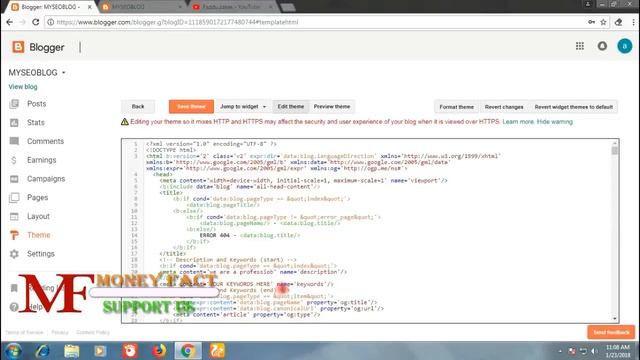Click the Stats sidebar icon
The width and height of the screenshot is (640, 360).
[x=14, y=122]
